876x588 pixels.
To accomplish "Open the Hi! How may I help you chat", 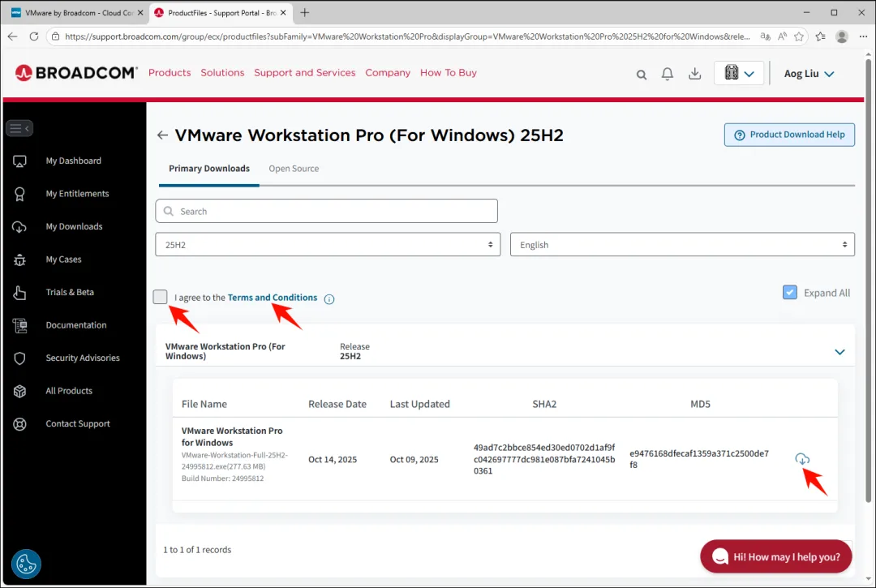I will click(x=776, y=556).
